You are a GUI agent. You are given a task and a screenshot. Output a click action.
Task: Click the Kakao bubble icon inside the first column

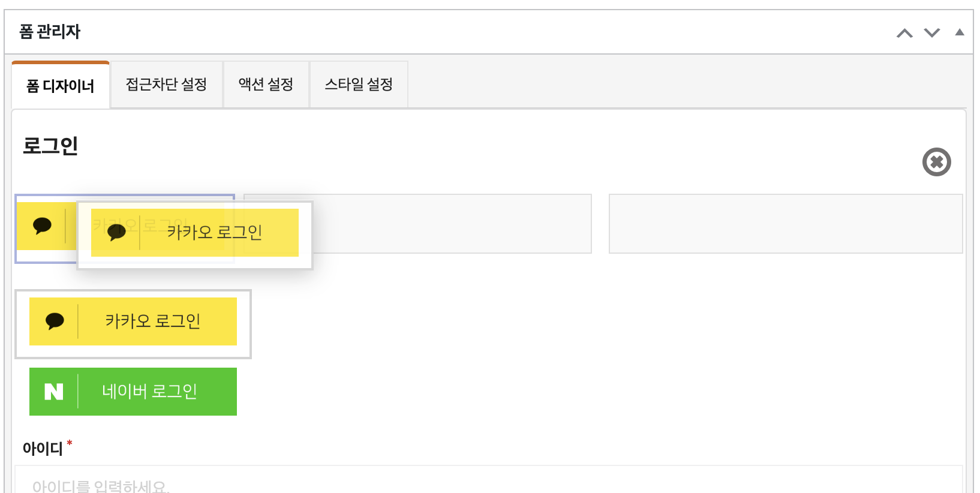pos(42,226)
